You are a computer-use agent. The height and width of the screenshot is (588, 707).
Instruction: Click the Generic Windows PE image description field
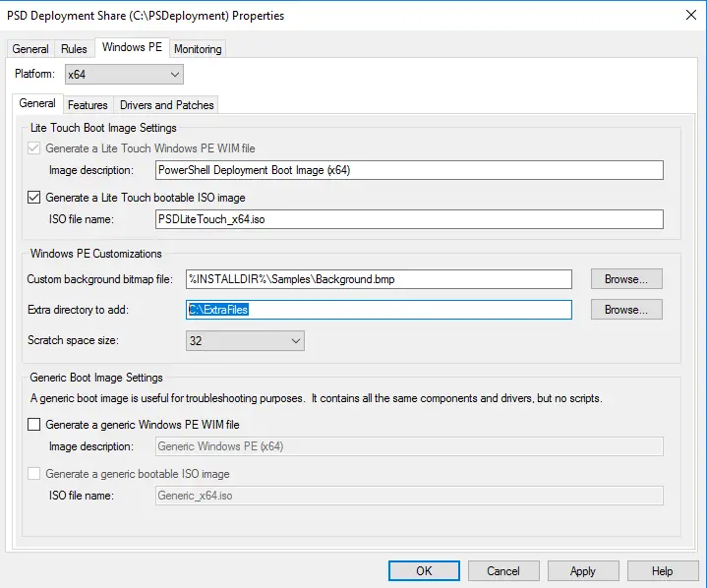409,446
